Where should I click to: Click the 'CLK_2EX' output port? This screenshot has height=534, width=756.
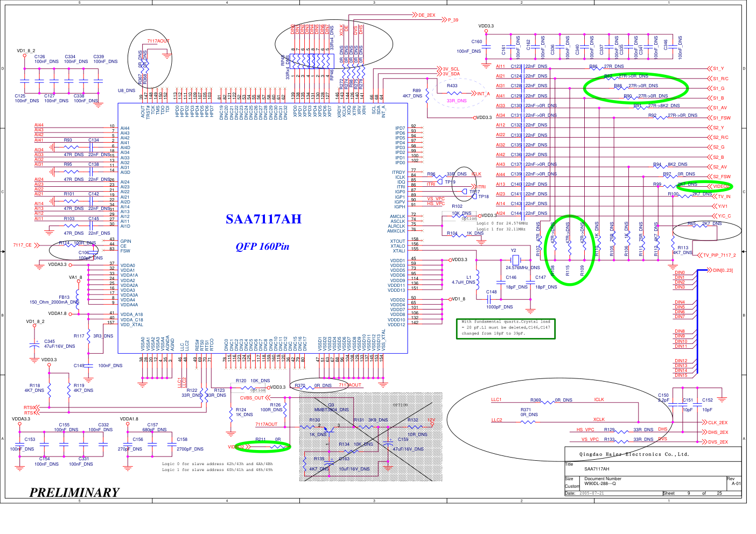click(x=718, y=423)
